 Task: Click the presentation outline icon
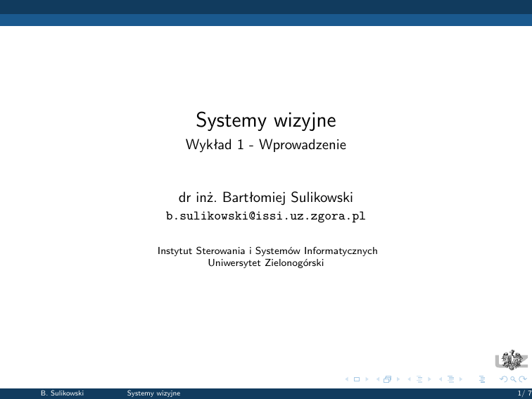[482, 380]
